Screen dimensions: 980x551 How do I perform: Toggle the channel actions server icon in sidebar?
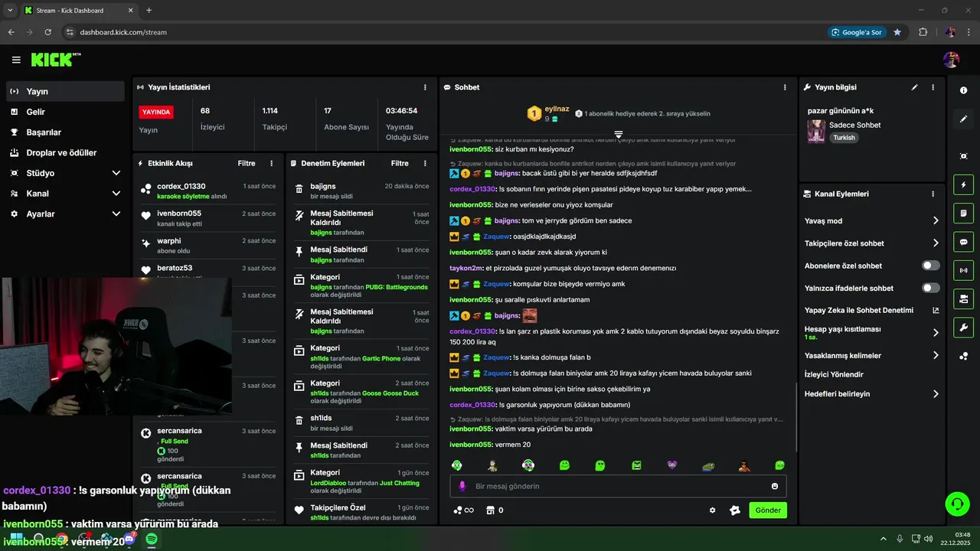point(963,298)
